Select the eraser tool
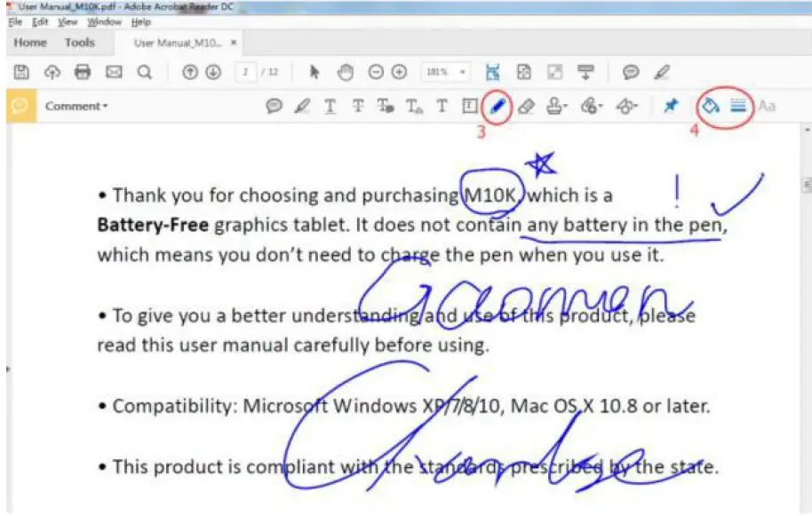 tap(526, 106)
